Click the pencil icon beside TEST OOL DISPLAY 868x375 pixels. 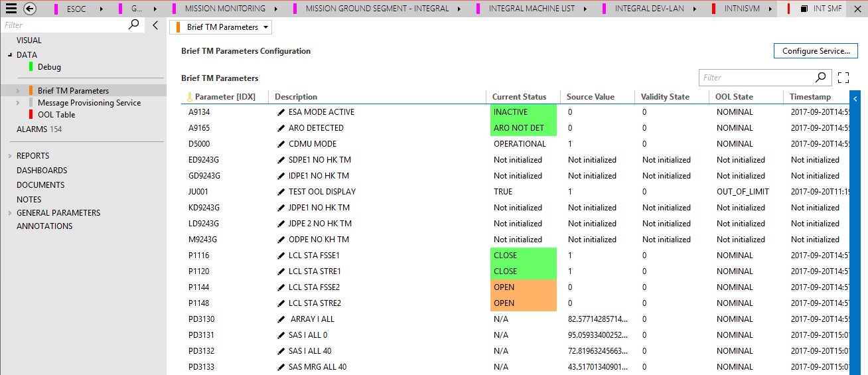(281, 192)
